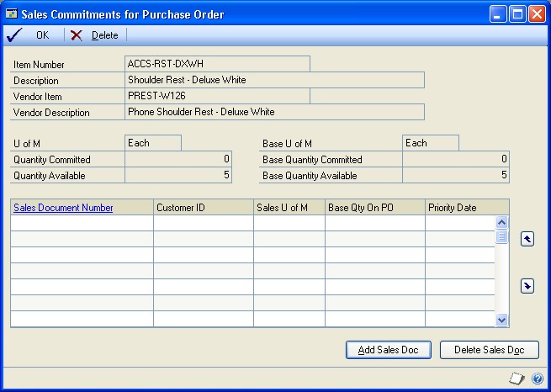Click the Vendor Item field PREST-W126
Image resolution: width=551 pixels, height=392 pixels.
click(217, 96)
